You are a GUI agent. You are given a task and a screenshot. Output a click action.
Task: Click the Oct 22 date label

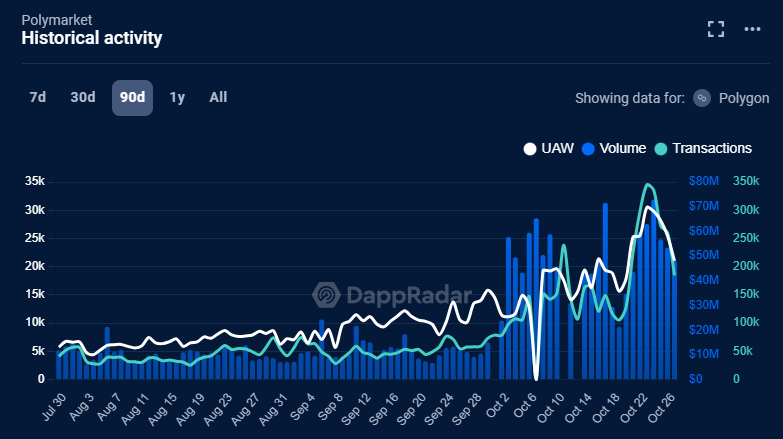tap(634, 408)
